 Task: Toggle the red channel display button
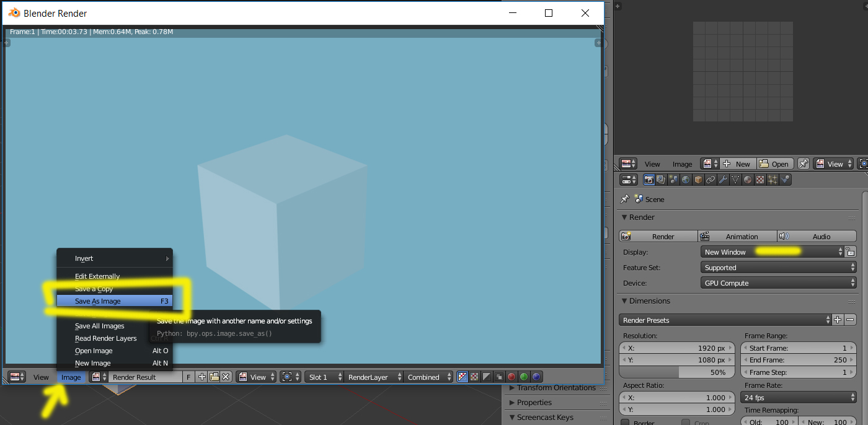point(511,377)
